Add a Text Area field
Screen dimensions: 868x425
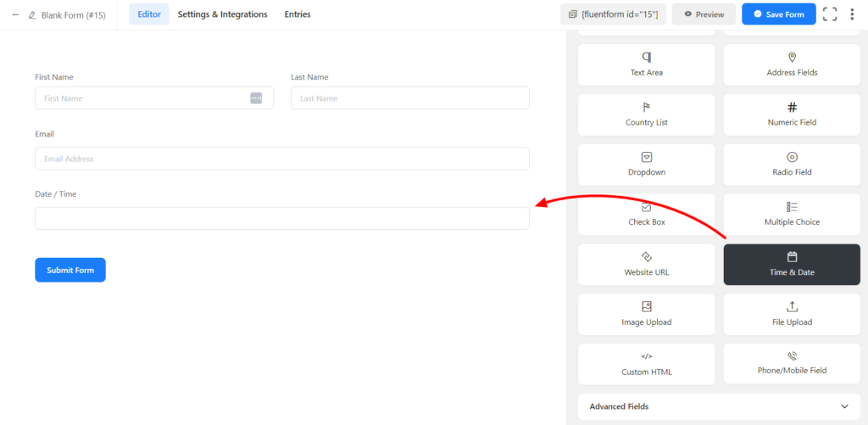(x=647, y=64)
